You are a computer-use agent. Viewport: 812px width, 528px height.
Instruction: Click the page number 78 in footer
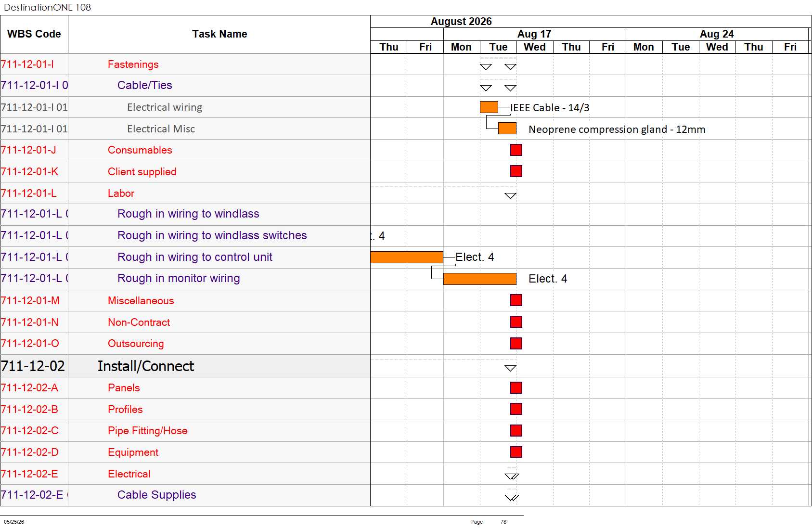503,522
